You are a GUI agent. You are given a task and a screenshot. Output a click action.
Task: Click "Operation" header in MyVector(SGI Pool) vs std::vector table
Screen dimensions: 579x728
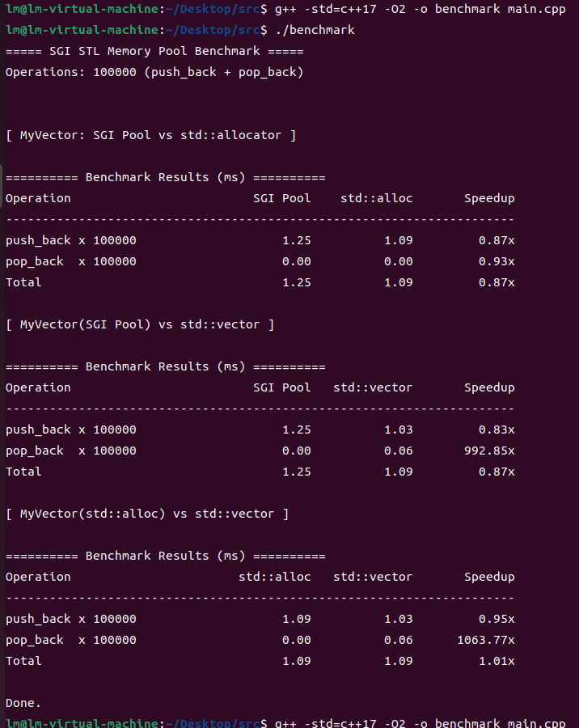[x=38, y=388]
